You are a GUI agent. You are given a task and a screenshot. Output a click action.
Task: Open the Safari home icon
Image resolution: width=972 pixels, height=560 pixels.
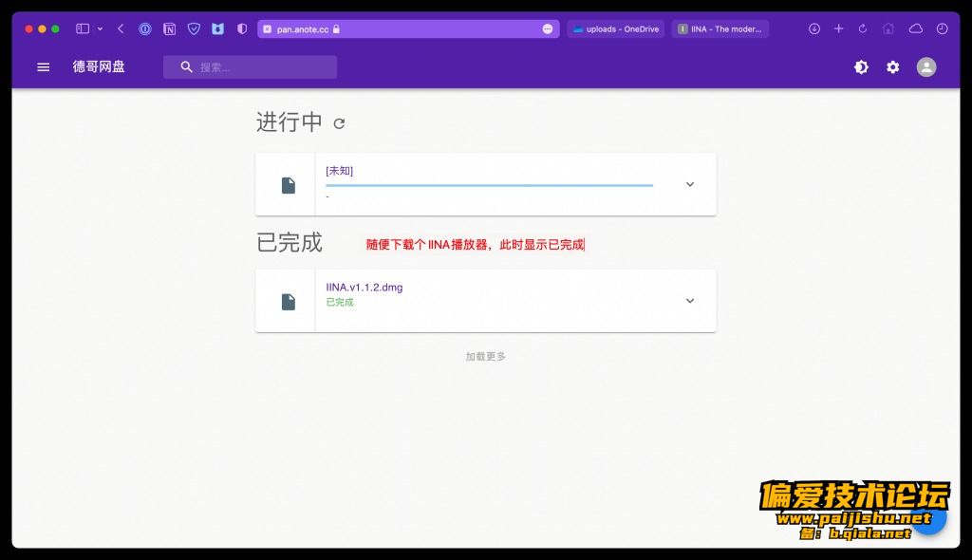pos(888,28)
